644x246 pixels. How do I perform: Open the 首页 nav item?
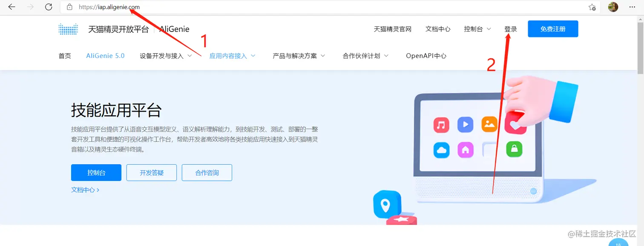[x=65, y=56]
